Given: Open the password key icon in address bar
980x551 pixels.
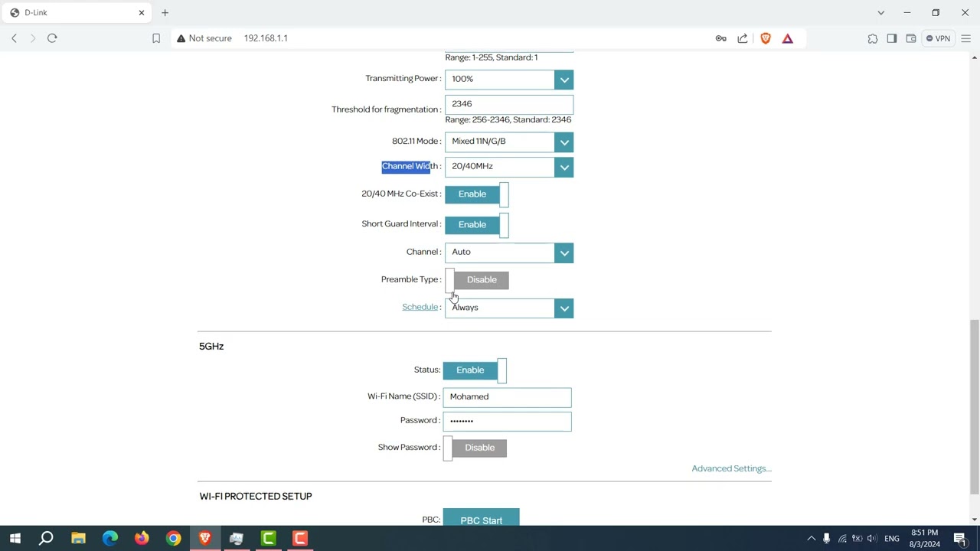Looking at the screenshot, I should (720, 38).
